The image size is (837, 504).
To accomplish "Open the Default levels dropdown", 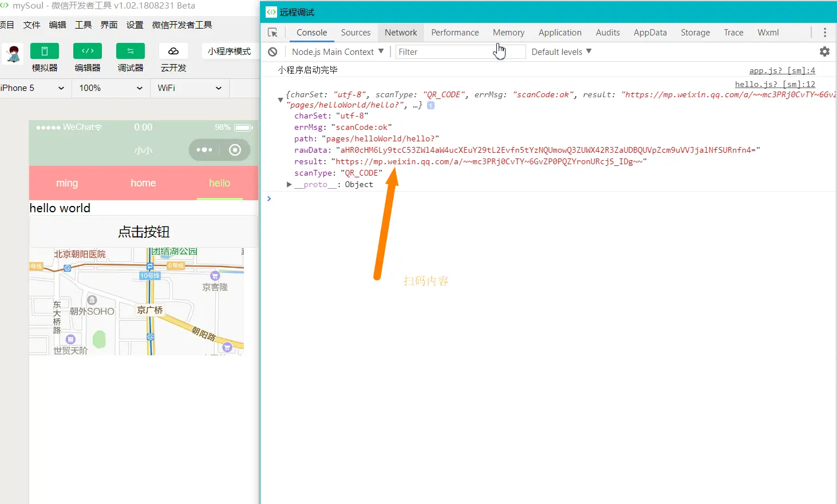I will coord(562,51).
